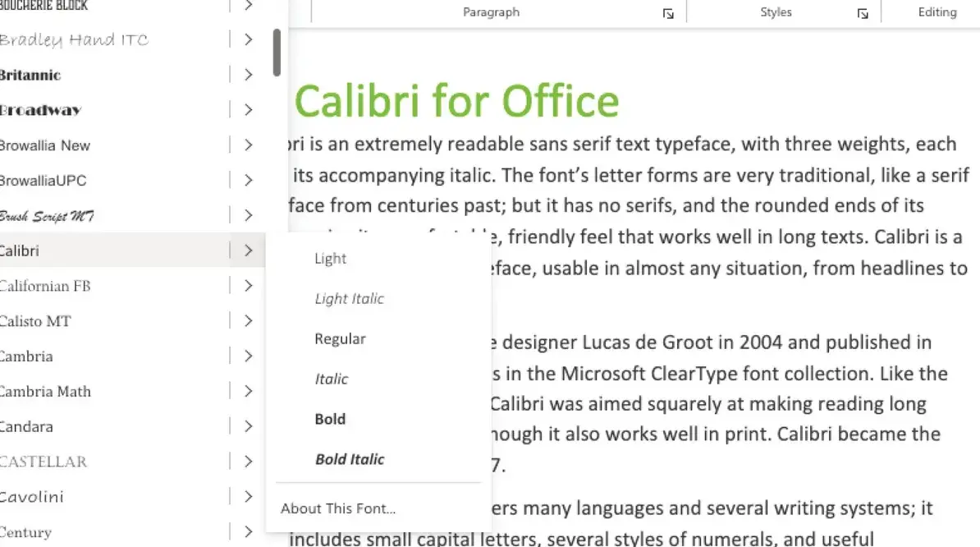980x547 pixels.
Task: Expand Calibri font submenu arrow
Action: 248,250
